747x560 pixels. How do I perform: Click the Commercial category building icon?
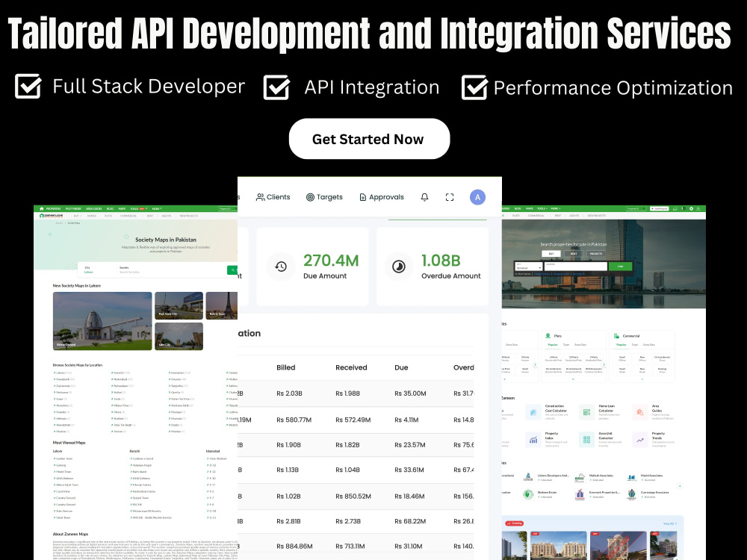pyautogui.click(x=616, y=336)
